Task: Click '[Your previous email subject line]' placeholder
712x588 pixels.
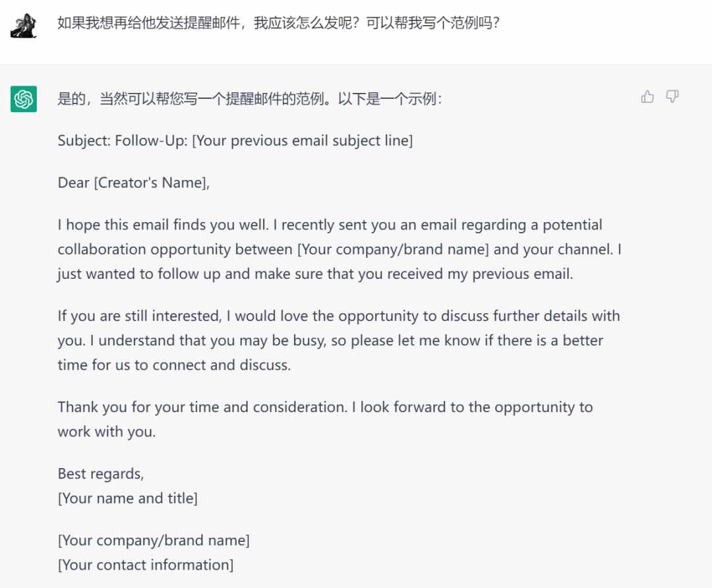Action: [303, 141]
